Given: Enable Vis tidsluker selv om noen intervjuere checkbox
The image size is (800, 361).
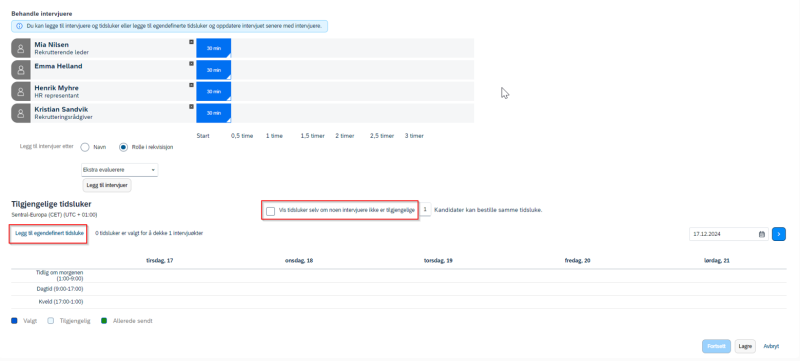Looking at the screenshot, I should coord(270,211).
